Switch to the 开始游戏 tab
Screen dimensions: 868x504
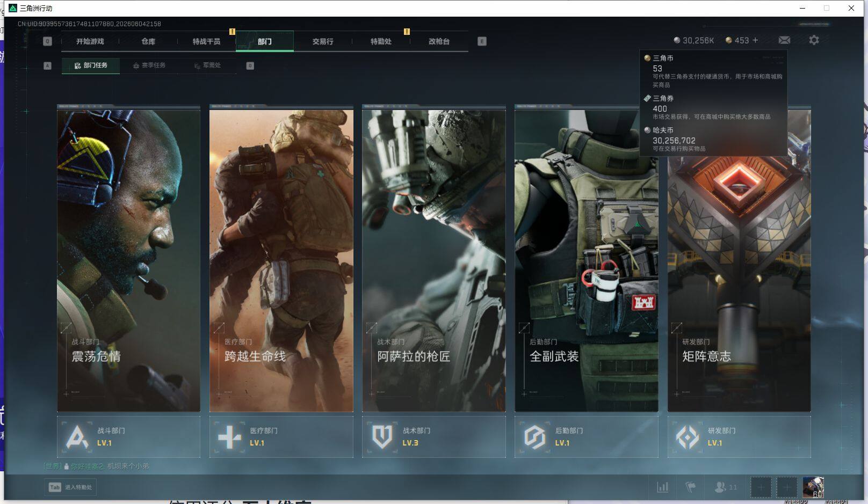(90, 41)
